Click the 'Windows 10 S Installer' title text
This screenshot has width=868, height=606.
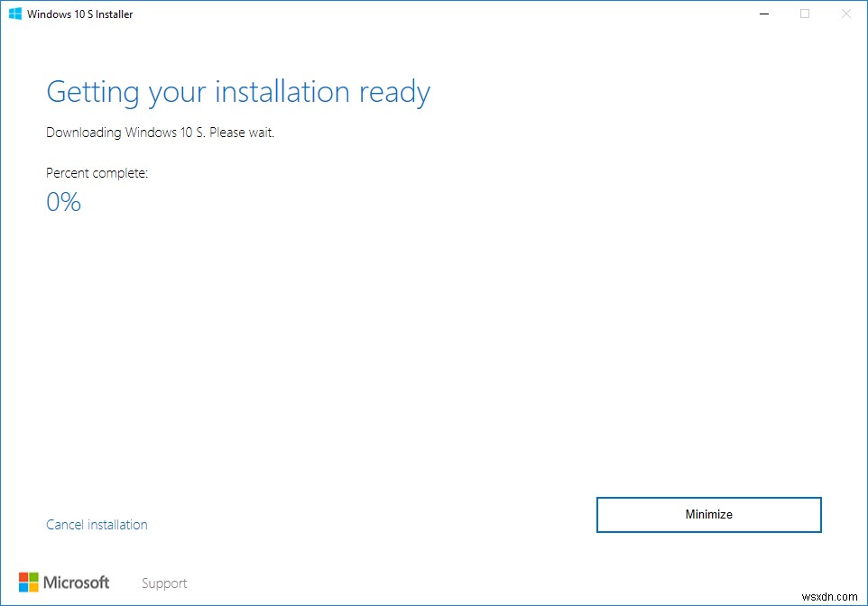[79, 14]
